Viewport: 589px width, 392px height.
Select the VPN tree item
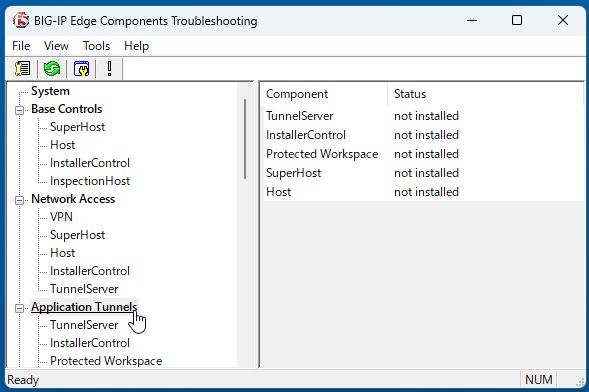[x=61, y=217]
